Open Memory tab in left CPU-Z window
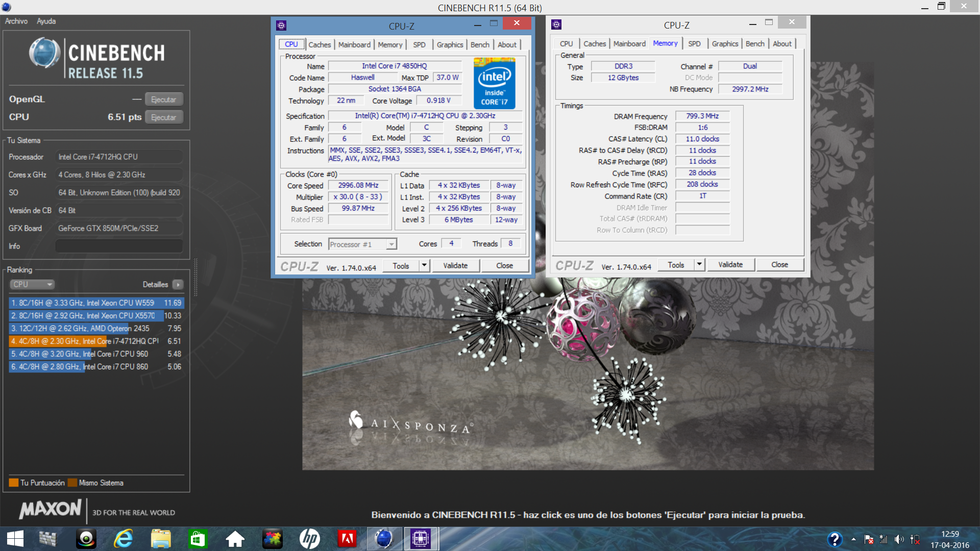This screenshot has width=980, height=551. [x=390, y=45]
